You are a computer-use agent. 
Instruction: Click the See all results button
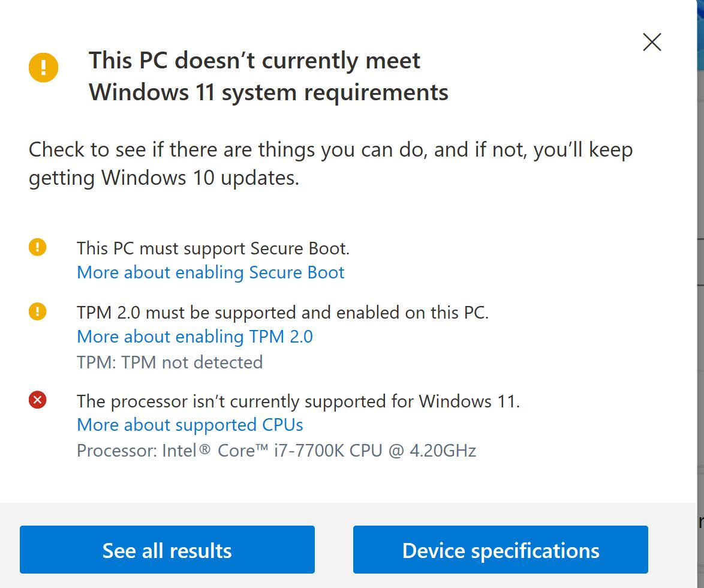(x=167, y=550)
